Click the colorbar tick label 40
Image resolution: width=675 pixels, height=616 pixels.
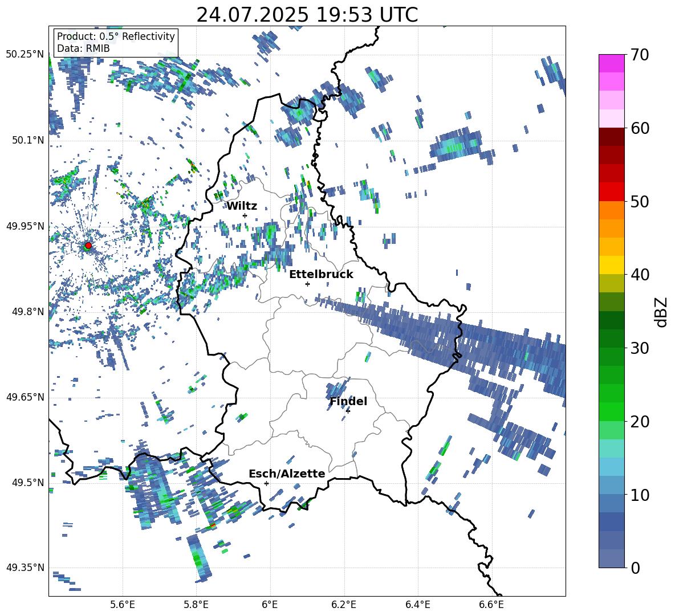tap(640, 275)
